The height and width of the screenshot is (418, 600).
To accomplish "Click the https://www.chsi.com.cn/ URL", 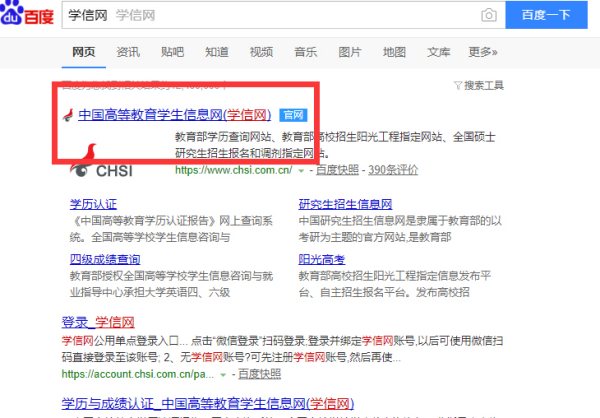I will (233, 170).
